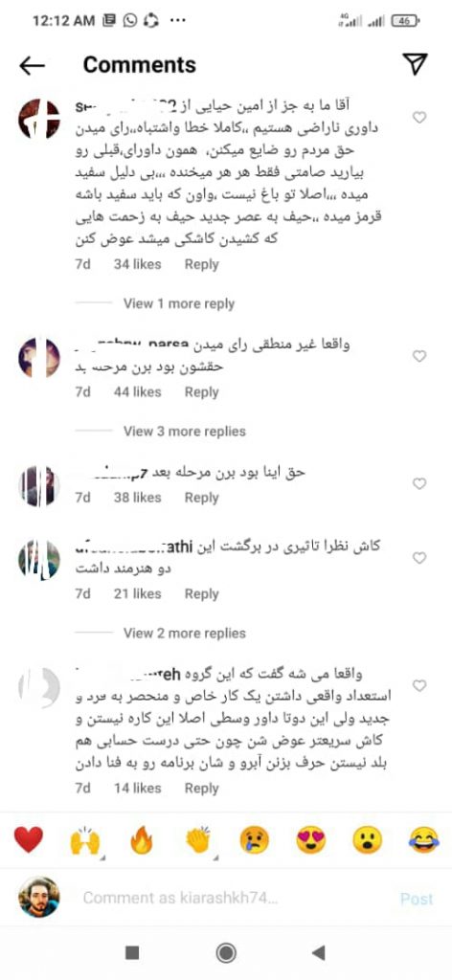Screen dimensions: 452x980
Task: Expand View 1 more reply
Action: click(x=179, y=303)
